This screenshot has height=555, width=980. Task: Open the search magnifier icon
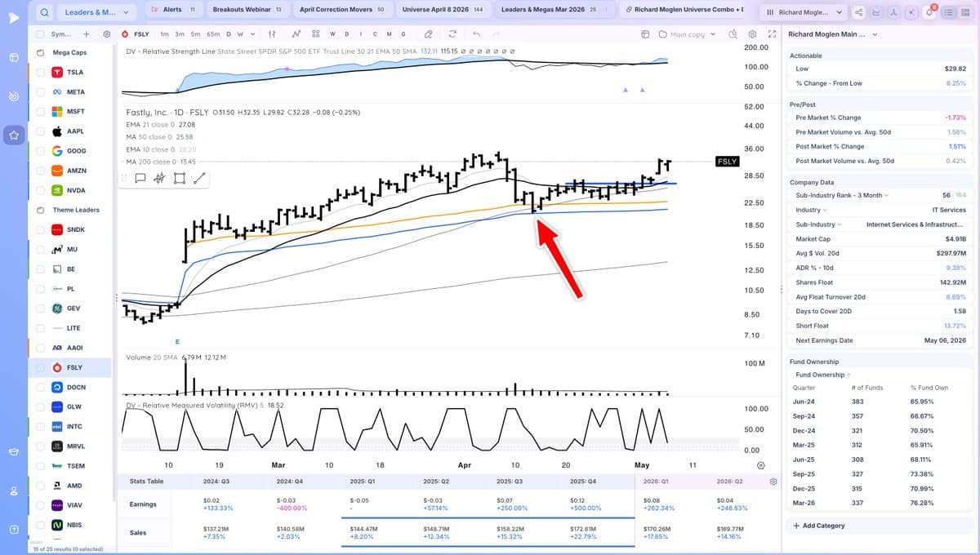pos(44,12)
